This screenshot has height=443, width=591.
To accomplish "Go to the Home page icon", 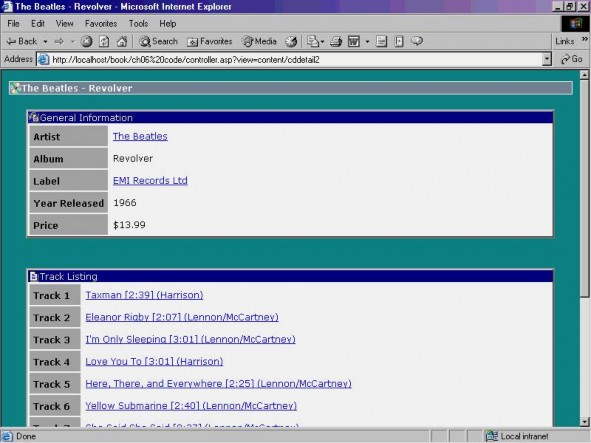I will tap(122, 41).
